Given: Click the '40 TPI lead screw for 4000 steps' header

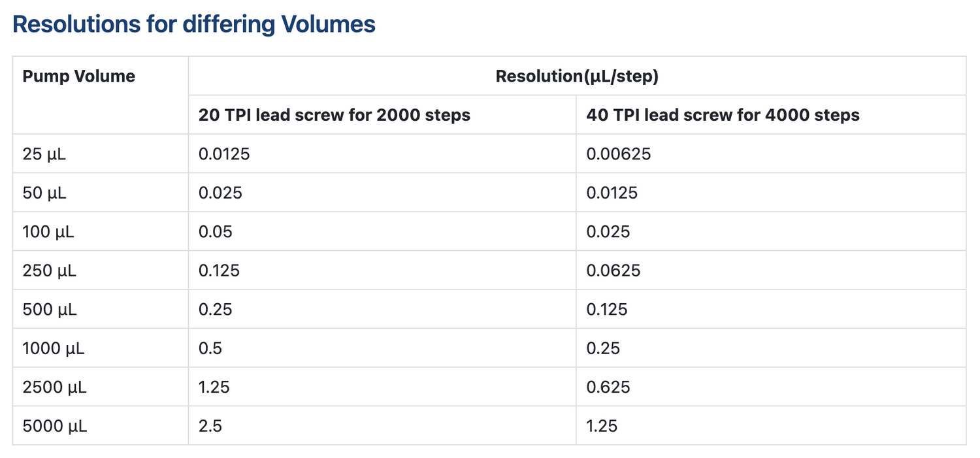Looking at the screenshot, I should pyautogui.click(x=723, y=116).
